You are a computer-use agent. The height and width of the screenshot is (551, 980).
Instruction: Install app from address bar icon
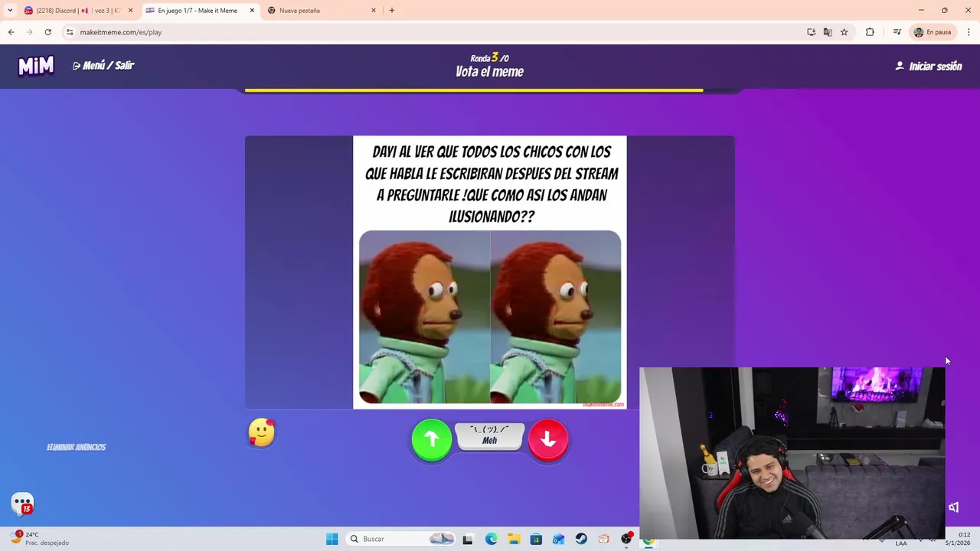click(x=812, y=32)
